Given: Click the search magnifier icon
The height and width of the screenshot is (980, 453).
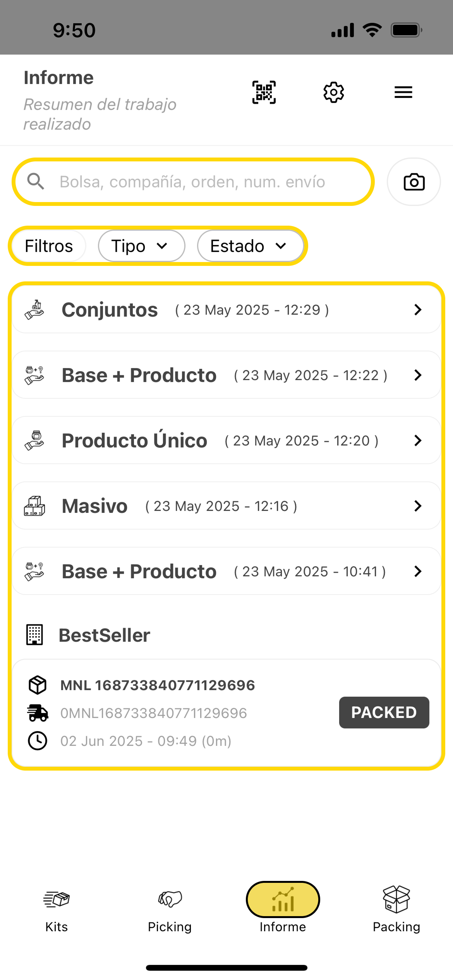Looking at the screenshot, I should tap(36, 182).
